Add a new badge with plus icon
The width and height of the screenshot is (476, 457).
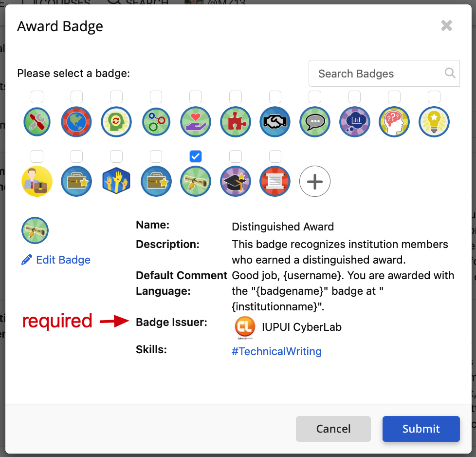click(x=315, y=181)
